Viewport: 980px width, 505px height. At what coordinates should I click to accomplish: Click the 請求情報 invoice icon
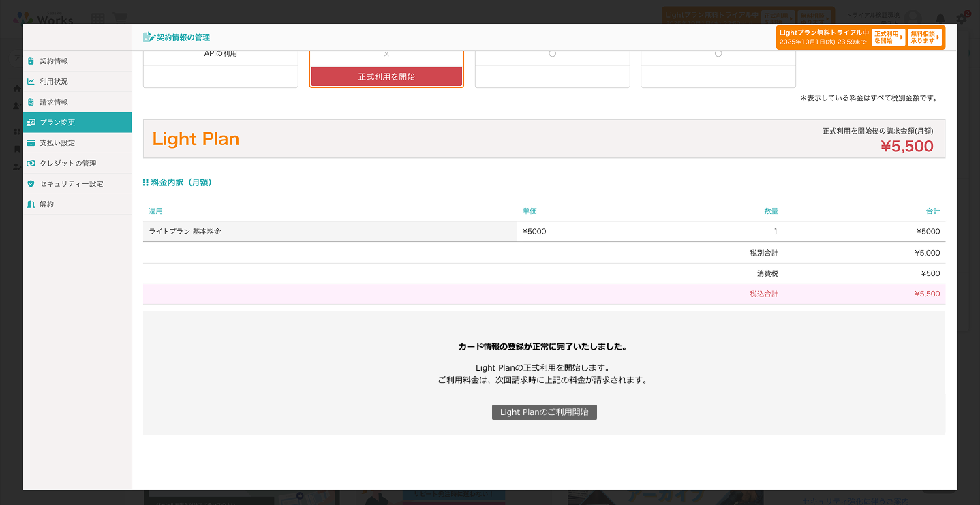coord(31,102)
